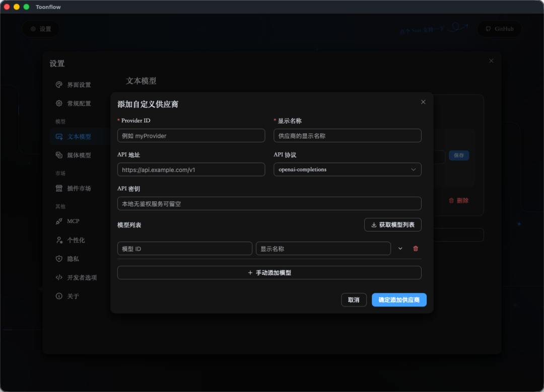Open the GitHub link in the top bar
The height and width of the screenshot is (392, 544).
pyautogui.click(x=500, y=29)
